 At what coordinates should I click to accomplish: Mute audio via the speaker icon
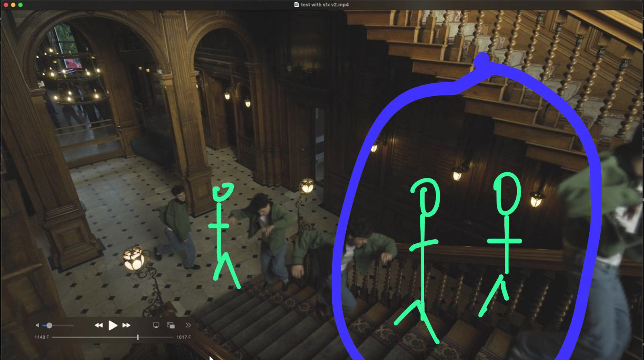coord(37,325)
